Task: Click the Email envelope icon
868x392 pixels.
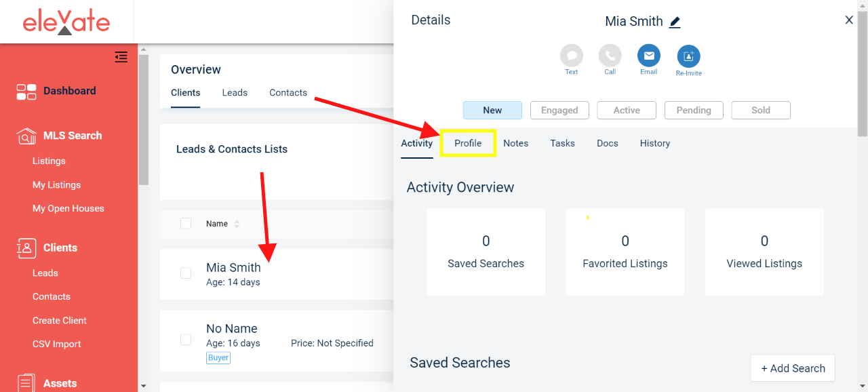Action: pyautogui.click(x=649, y=56)
